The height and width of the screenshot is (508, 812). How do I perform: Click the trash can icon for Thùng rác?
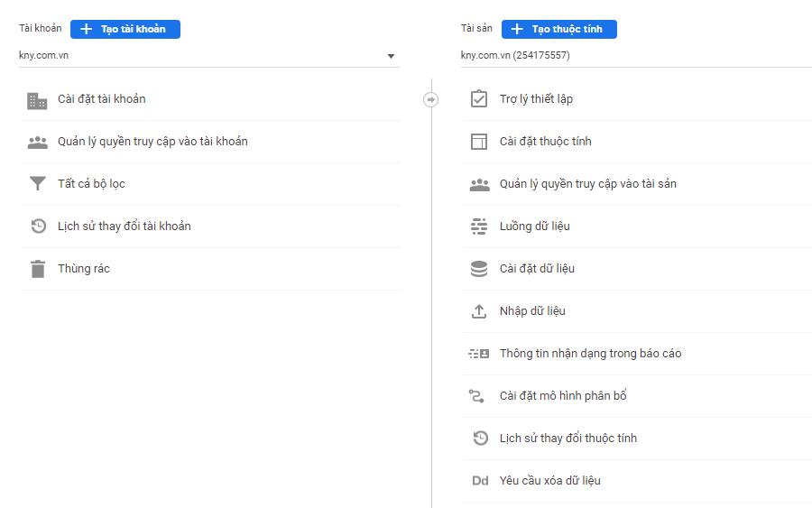pos(38,269)
